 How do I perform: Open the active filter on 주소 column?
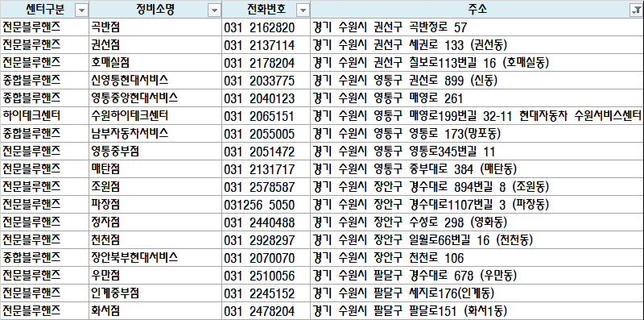(x=636, y=10)
